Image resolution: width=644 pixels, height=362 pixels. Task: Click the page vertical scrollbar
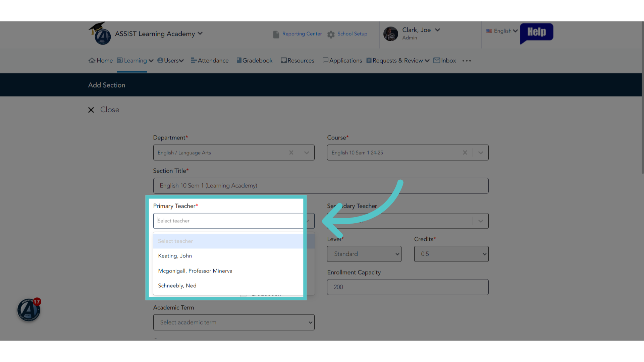click(643, 97)
